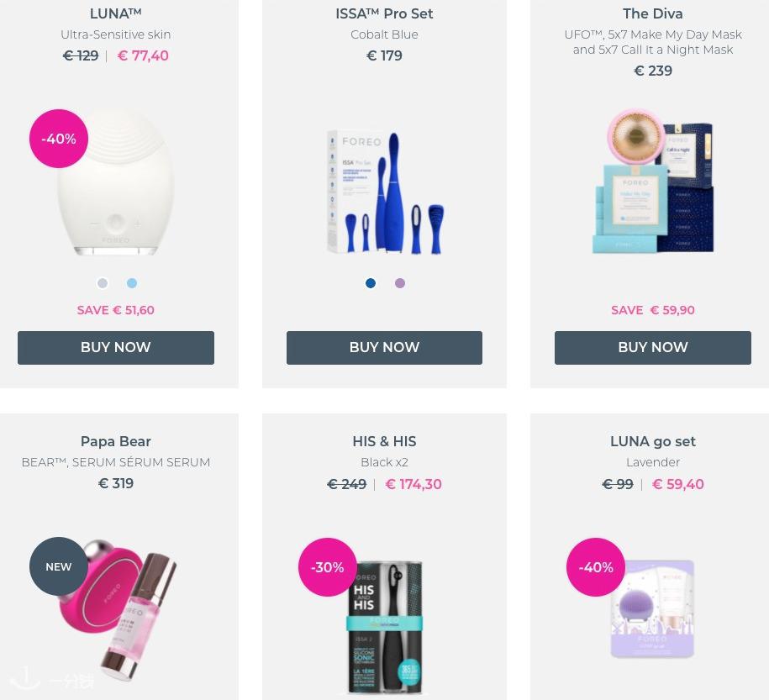Open the LUNA go set lavender image

(x=653, y=608)
